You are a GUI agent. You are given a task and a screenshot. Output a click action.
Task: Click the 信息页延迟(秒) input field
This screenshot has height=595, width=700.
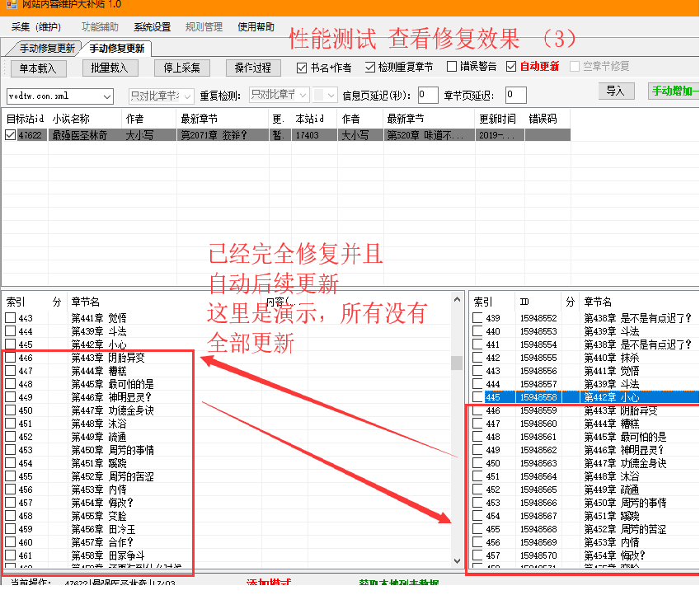tap(428, 96)
